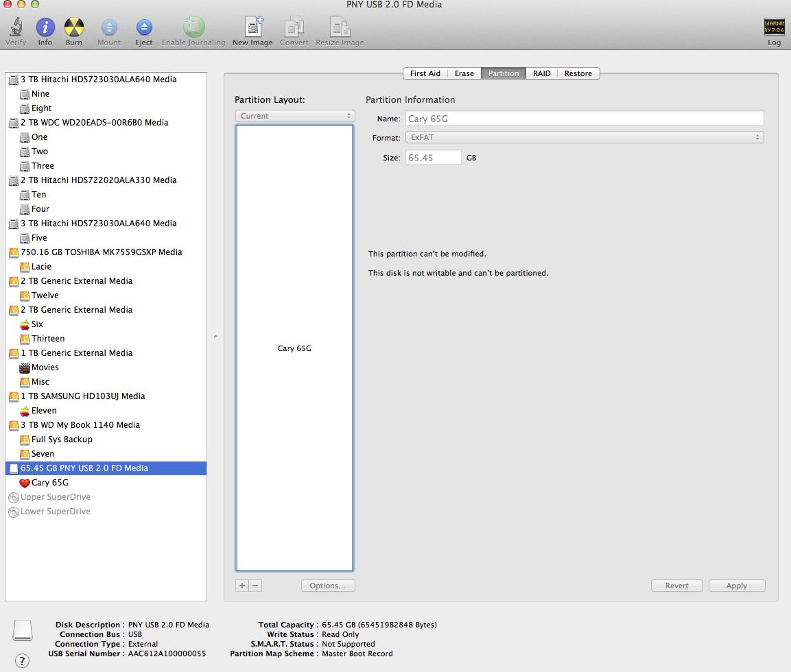Open the help question mark button
The width and height of the screenshot is (791, 672).
click(22, 660)
